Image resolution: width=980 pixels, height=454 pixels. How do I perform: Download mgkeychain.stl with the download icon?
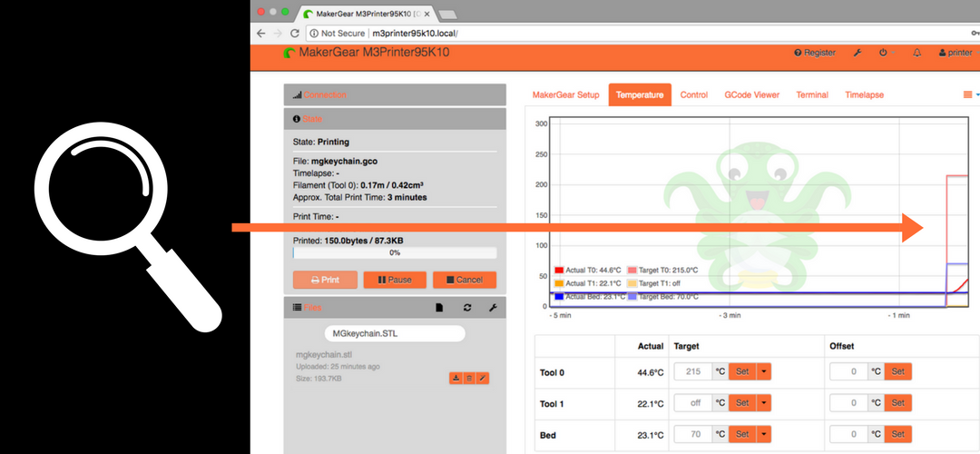pyautogui.click(x=456, y=378)
